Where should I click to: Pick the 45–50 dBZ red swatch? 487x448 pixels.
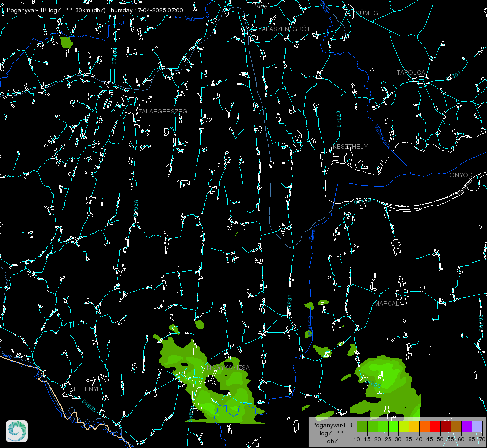click(x=435, y=426)
